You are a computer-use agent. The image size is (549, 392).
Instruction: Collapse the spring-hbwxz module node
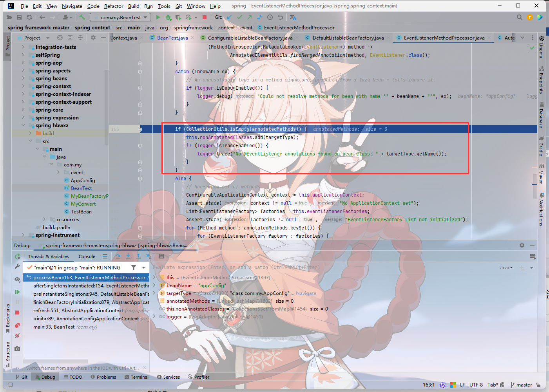23,125
